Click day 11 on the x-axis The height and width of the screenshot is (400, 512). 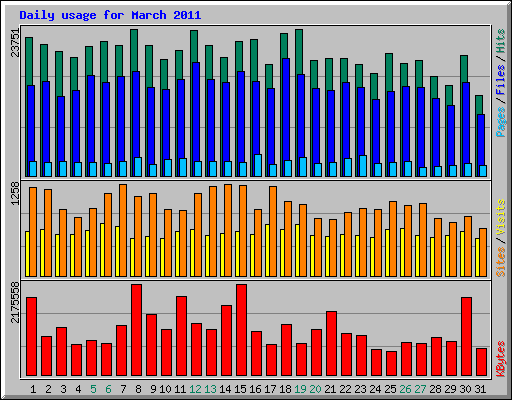point(180,389)
